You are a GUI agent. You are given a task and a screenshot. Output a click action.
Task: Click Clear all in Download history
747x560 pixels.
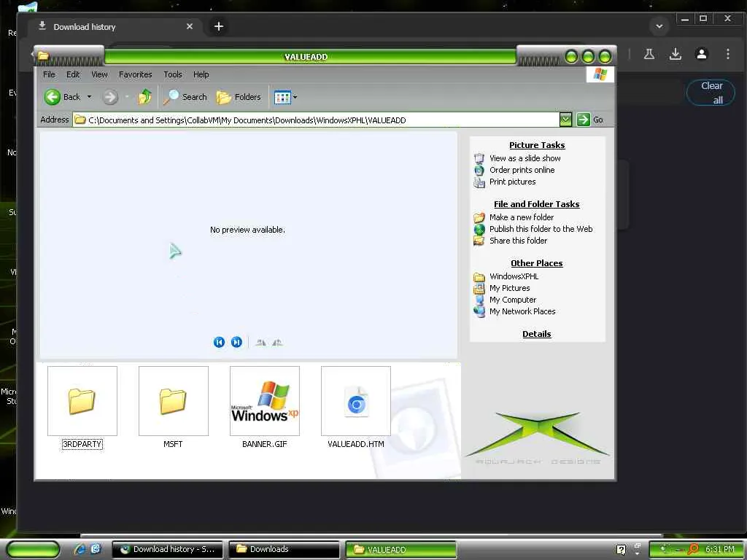711,93
